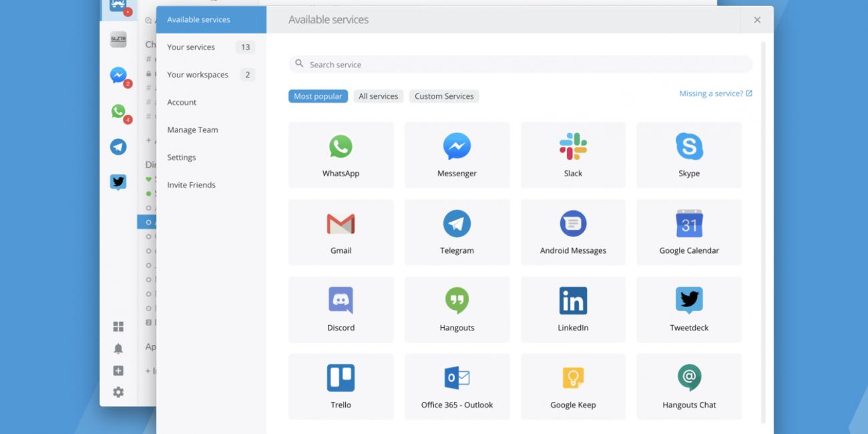Toggle notifications bell in sidebar
The height and width of the screenshot is (434, 868).
click(x=118, y=349)
